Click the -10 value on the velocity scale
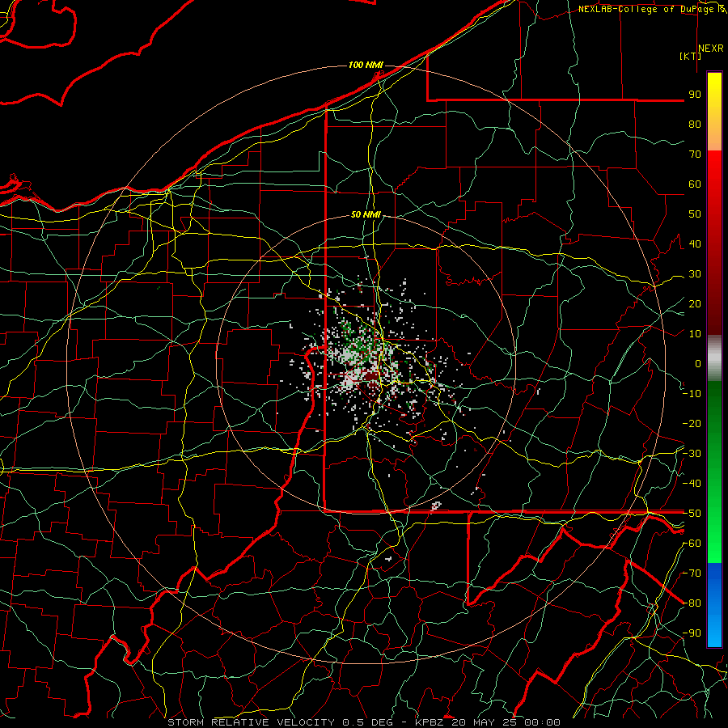728x728 pixels. (x=692, y=394)
